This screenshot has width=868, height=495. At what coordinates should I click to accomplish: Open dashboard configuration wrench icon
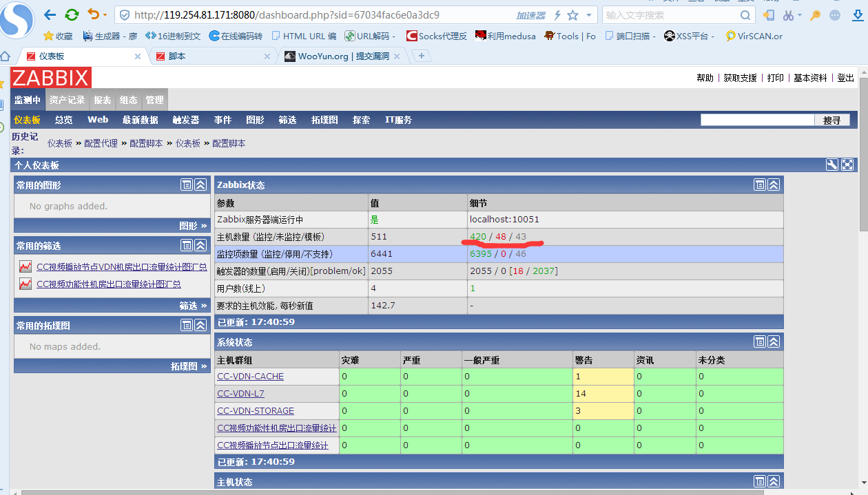pos(832,165)
